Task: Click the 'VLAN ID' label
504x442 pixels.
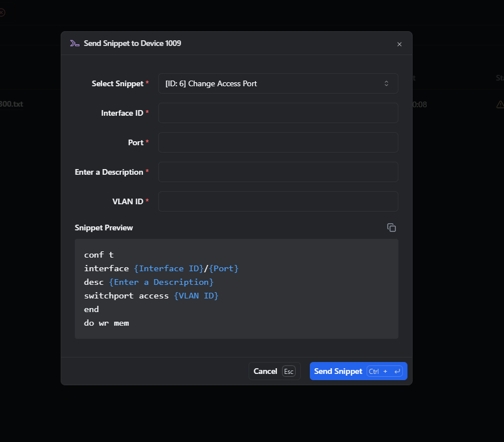Action: click(x=128, y=202)
